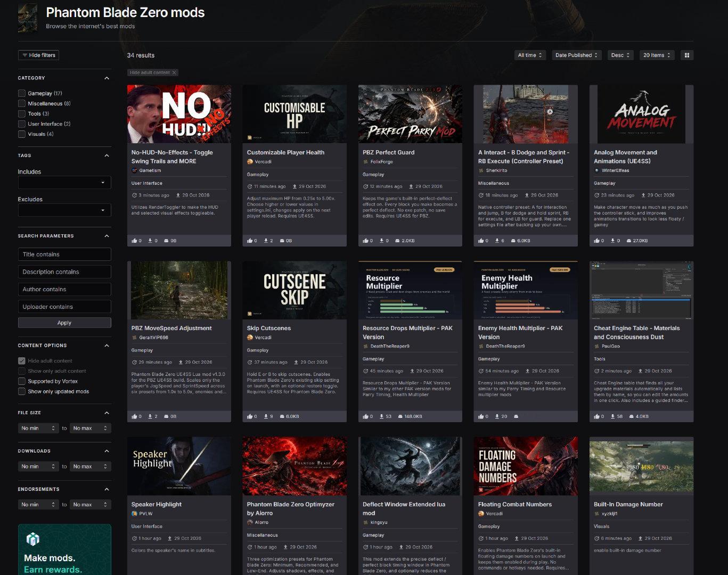Open the 'PBZ Perfect Guard' mod title link
This screenshot has width=728, height=575.
point(388,152)
